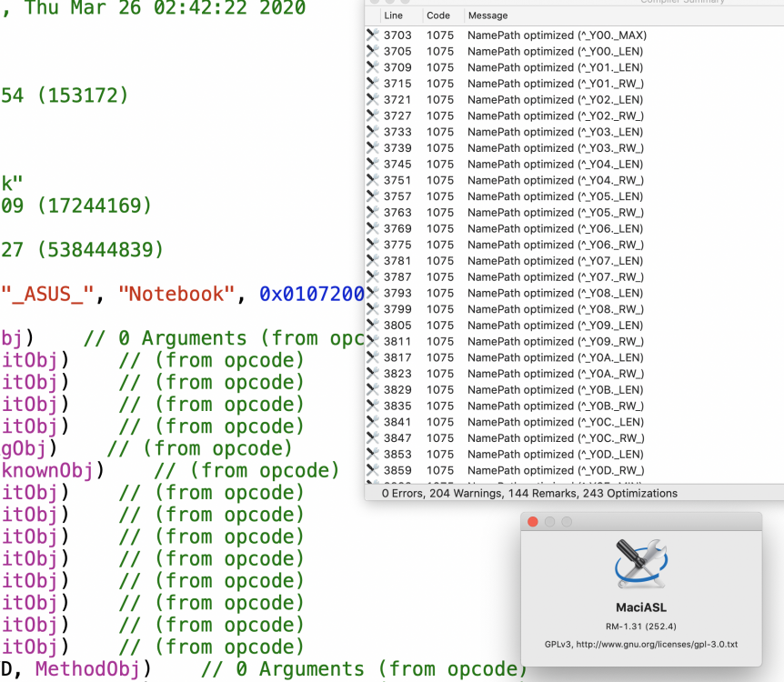
Task: Select message NamePath optimized (^_Y0C._LEN)
Action: click(x=556, y=422)
